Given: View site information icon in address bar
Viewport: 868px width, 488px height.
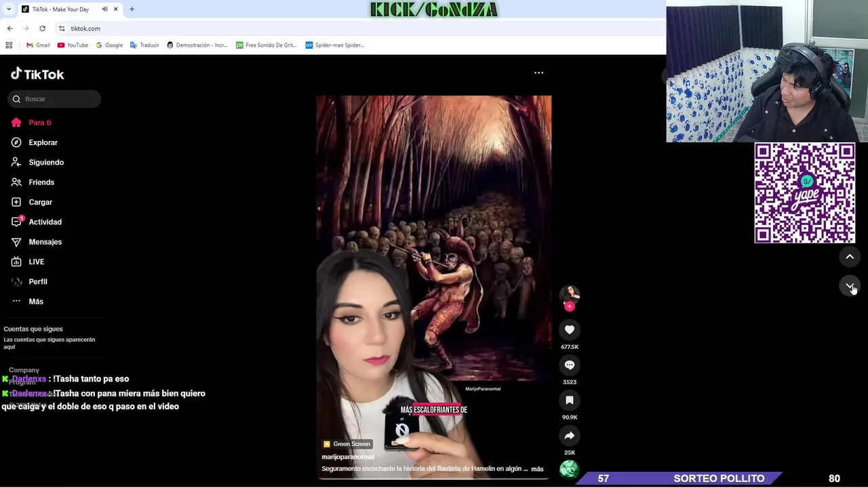Looking at the screenshot, I should 62,28.
